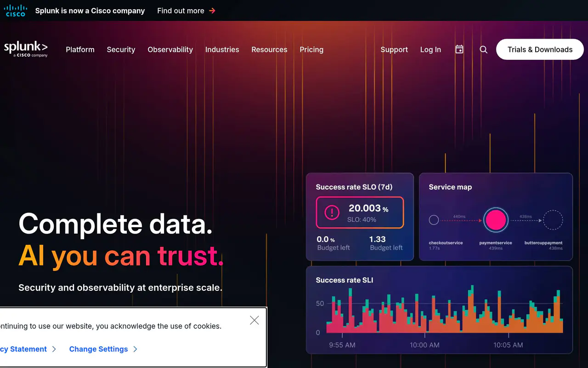The width and height of the screenshot is (588, 368).
Task: Open the Support link
Action: point(394,50)
